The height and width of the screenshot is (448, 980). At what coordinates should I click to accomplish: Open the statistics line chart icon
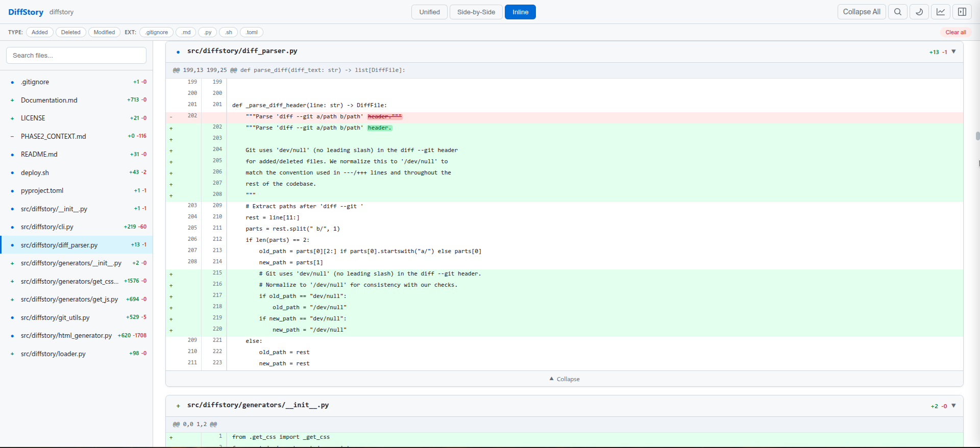pos(941,12)
